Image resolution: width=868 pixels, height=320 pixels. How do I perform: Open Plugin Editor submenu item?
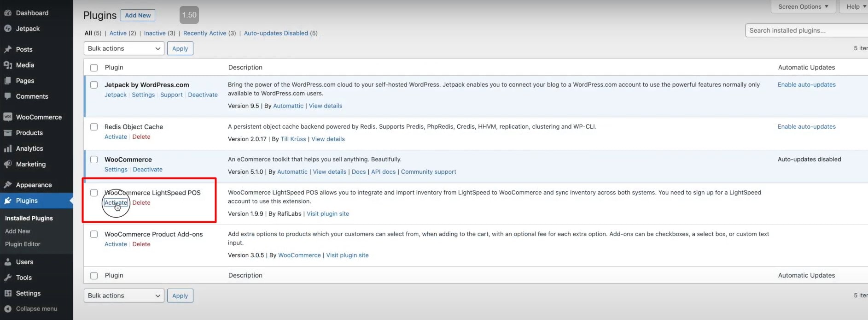pos(23,244)
